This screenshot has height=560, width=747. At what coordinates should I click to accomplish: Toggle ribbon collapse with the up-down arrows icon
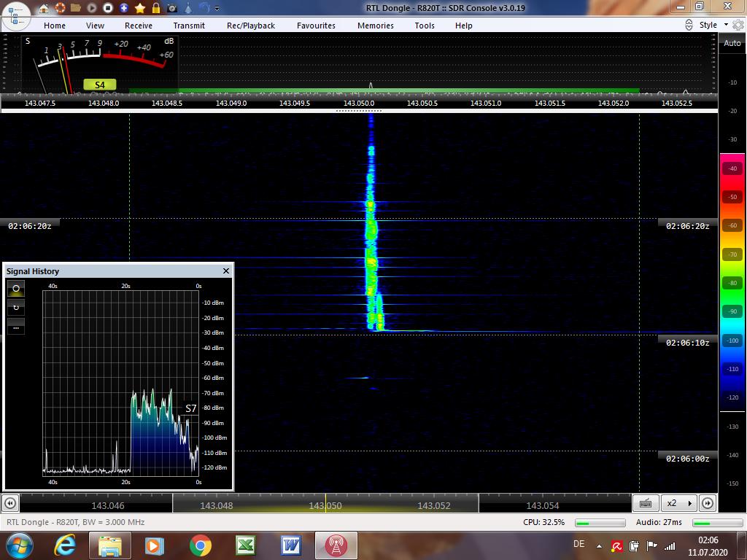point(689,25)
